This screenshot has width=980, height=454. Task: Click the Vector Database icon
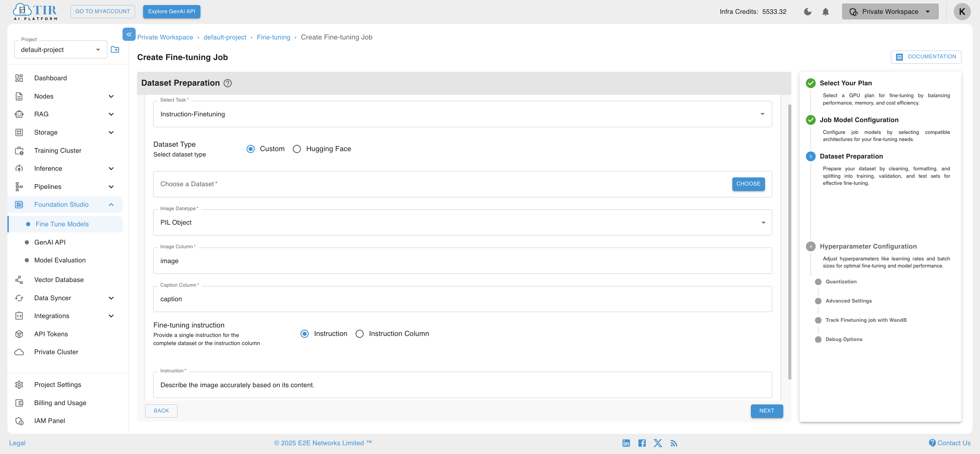[x=19, y=280]
